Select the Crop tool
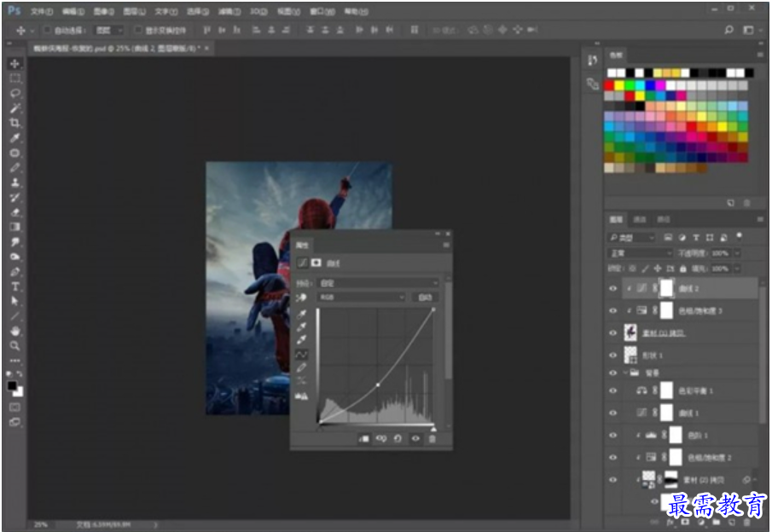The height and width of the screenshot is (532, 772). pyautogui.click(x=15, y=123)
